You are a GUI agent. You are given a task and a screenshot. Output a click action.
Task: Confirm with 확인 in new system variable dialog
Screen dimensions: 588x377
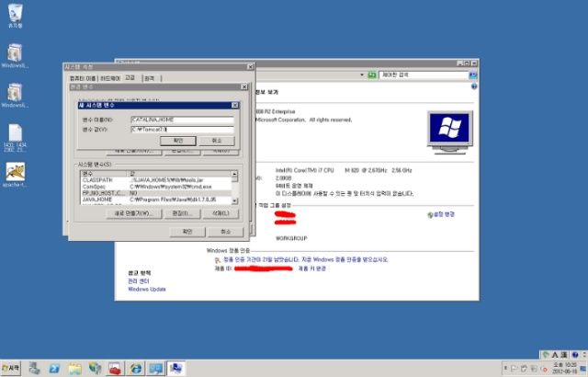point(178,141)
